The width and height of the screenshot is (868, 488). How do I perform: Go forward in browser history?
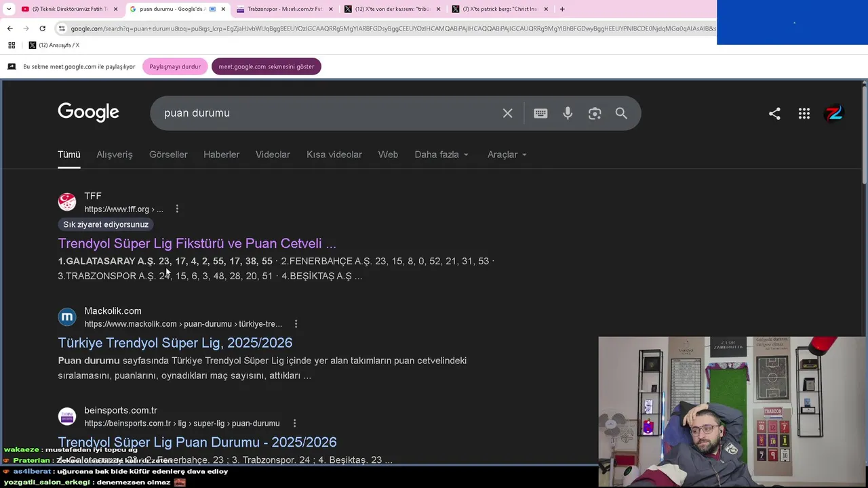click(x=26, y=28)
